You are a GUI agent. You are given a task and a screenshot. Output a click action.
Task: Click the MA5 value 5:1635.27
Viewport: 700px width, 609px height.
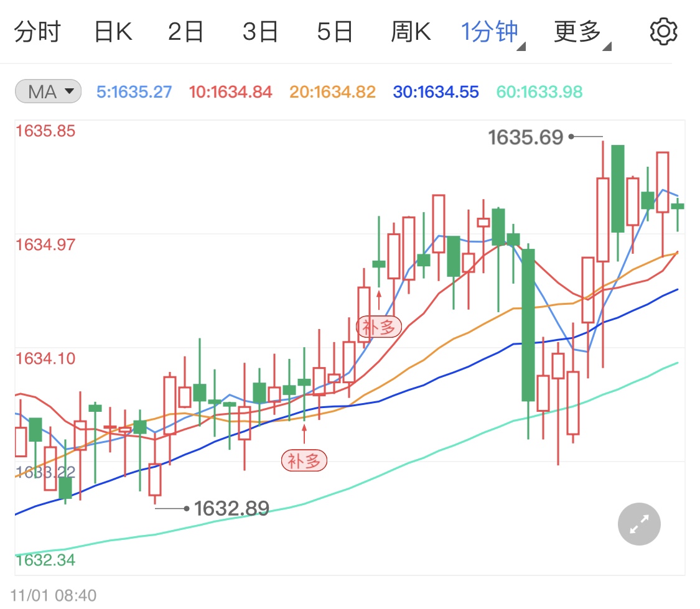click(x=134, y=92)
